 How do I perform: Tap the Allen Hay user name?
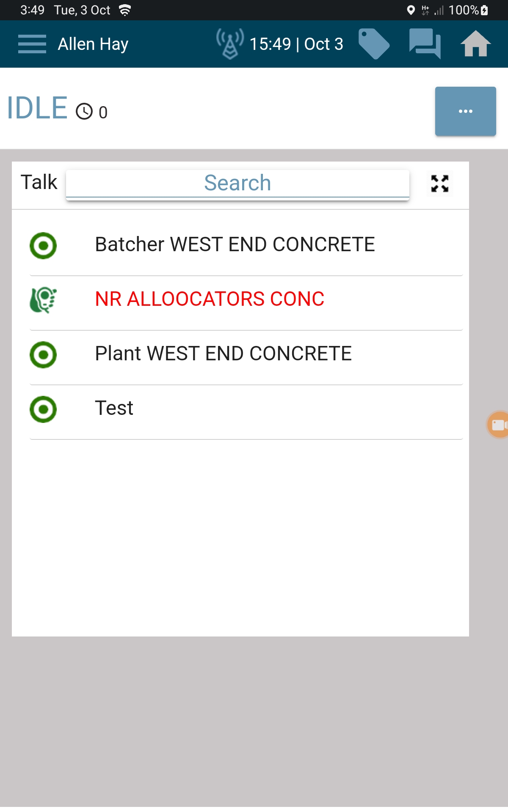(x=93, y=44)
